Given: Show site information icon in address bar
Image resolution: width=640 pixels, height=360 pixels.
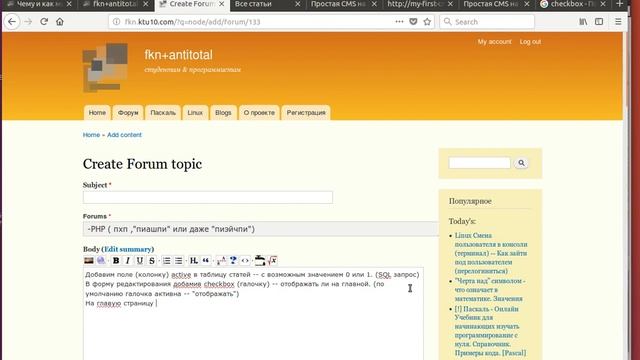Looking at the screenshot, I should point(116,22).
